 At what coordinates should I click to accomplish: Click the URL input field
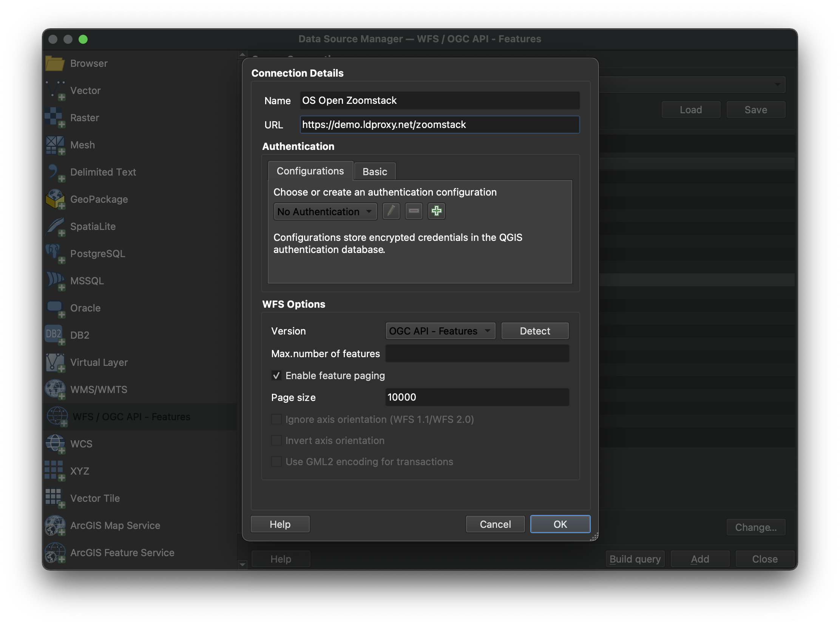[x=440, y=125]
